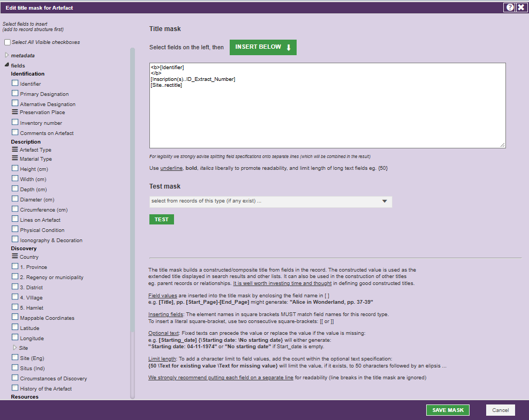Viewport: 529px width, 420px height.
Task: Expand the Site sub-tree
Action: coord(14,348)
